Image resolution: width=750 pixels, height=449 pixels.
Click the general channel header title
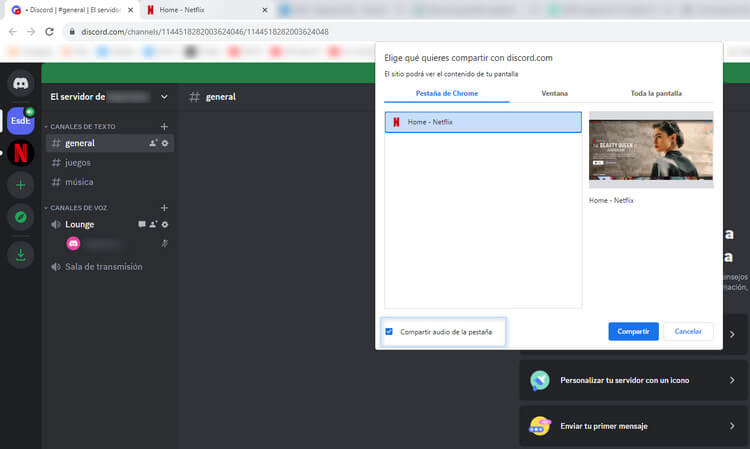point(221,97)
